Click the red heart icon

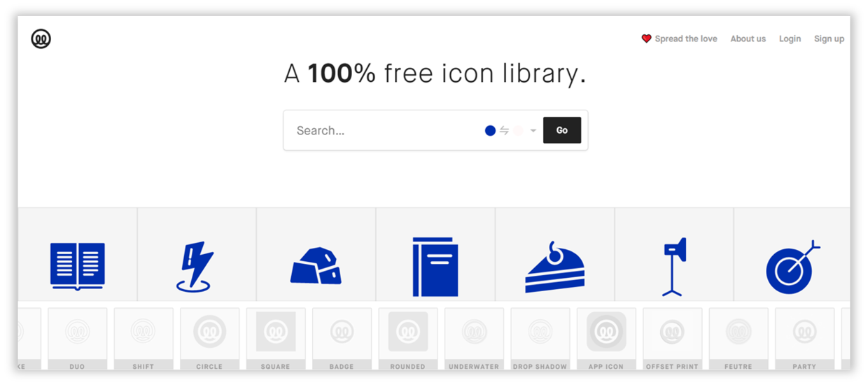646,39
